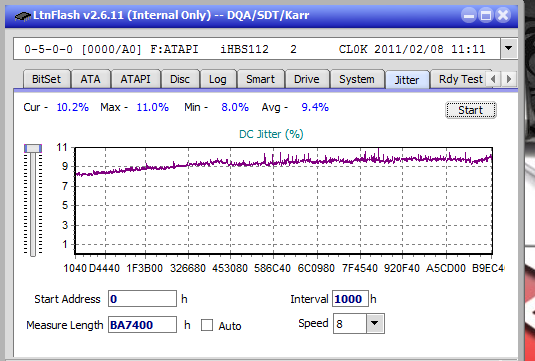Select the Jitter tab
Viewport: 535px width, 361px height.
pos(407,80)
